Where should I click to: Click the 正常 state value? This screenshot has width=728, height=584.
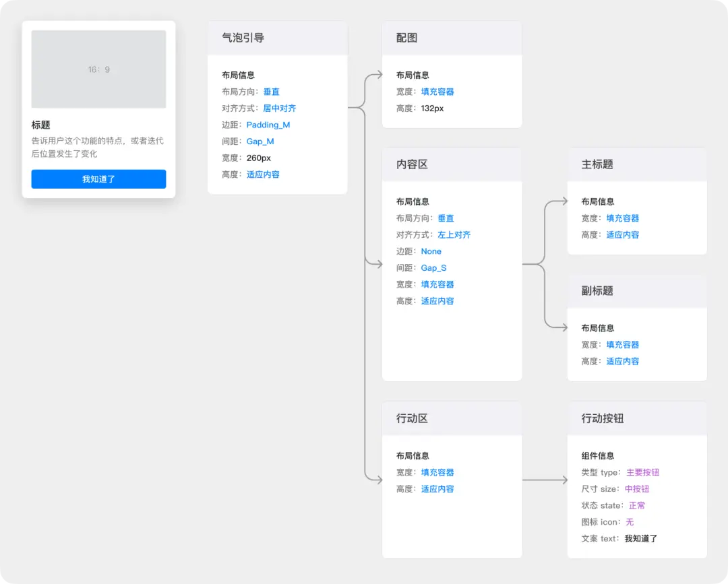point(637,506)
